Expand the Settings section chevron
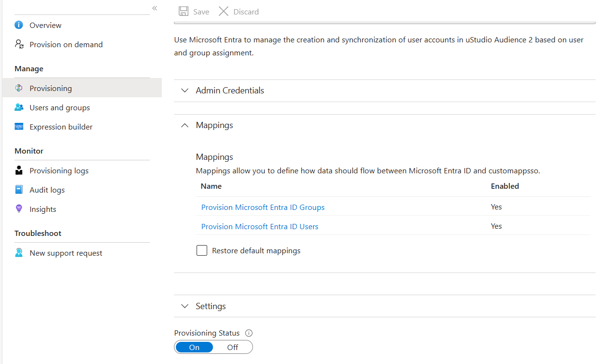This screenshot has height=364, width=596. tap(185, 306)
